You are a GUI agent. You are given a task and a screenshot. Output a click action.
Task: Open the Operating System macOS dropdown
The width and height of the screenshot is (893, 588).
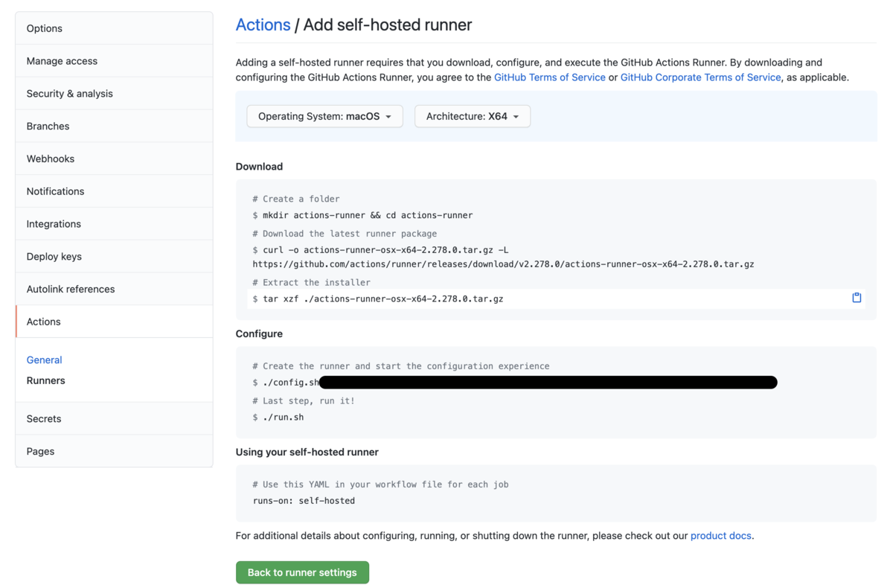coord(324,116)
